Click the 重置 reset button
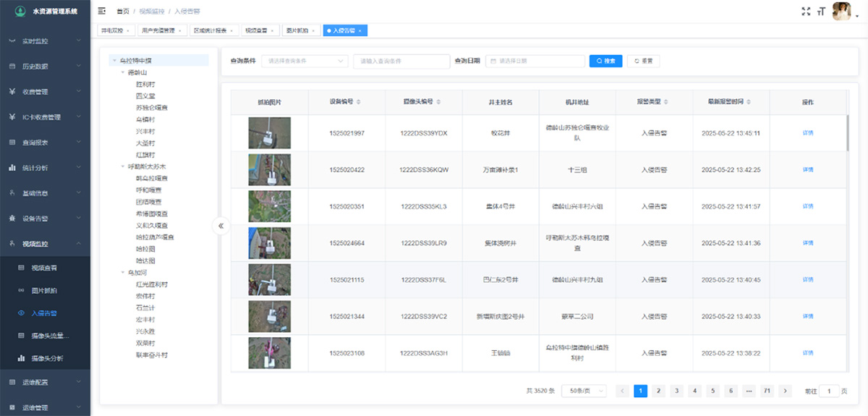Viewport: 868px width, 416px height. [643, 61]
